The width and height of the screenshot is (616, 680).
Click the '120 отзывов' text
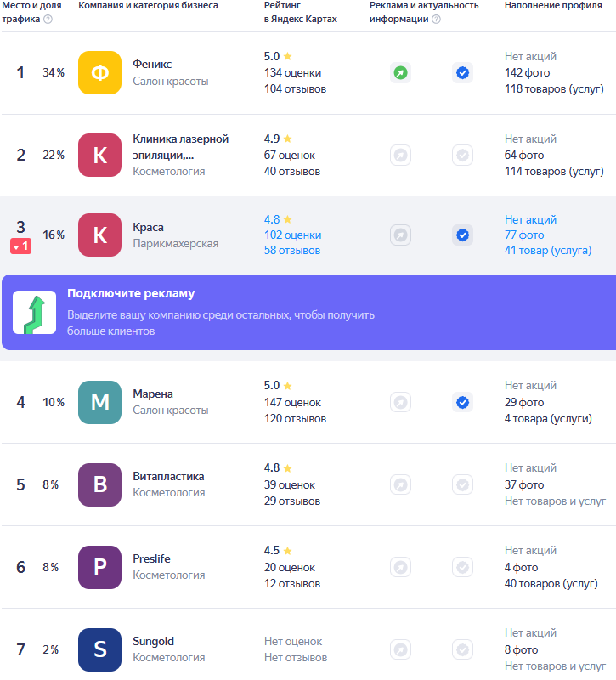pos(295,418)
